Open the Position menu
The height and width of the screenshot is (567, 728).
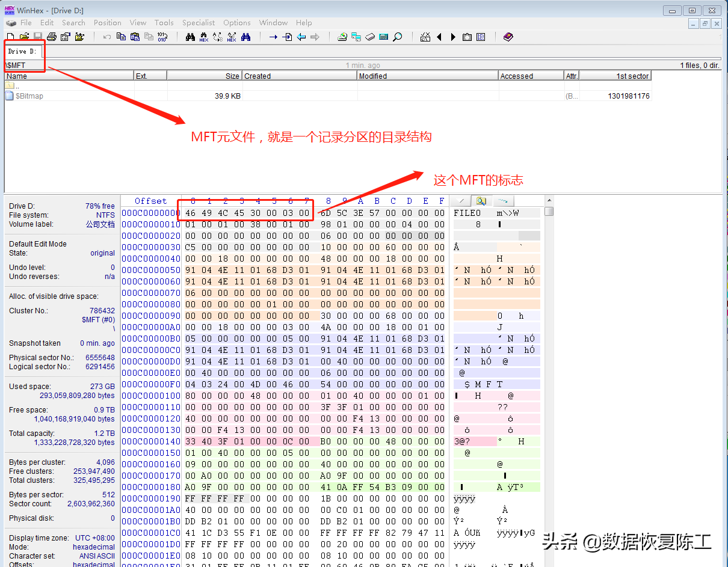[108, 23]
